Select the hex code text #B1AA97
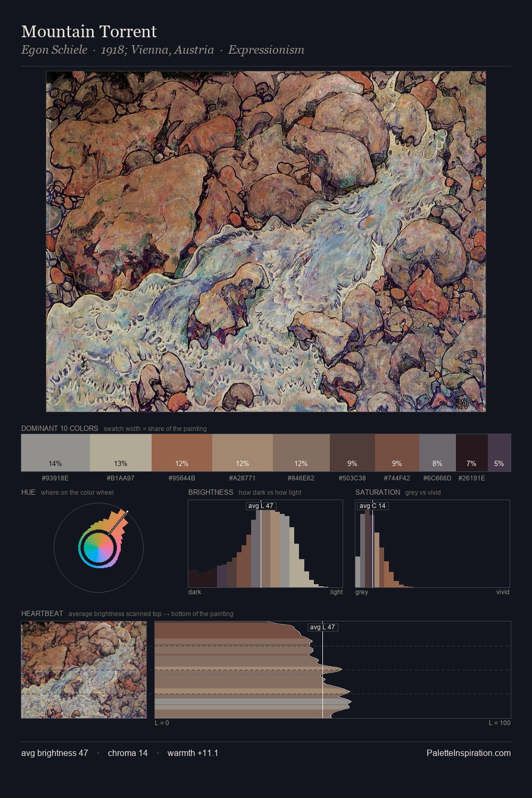This screenshot has height=798, width=532. tap(121, 478)
